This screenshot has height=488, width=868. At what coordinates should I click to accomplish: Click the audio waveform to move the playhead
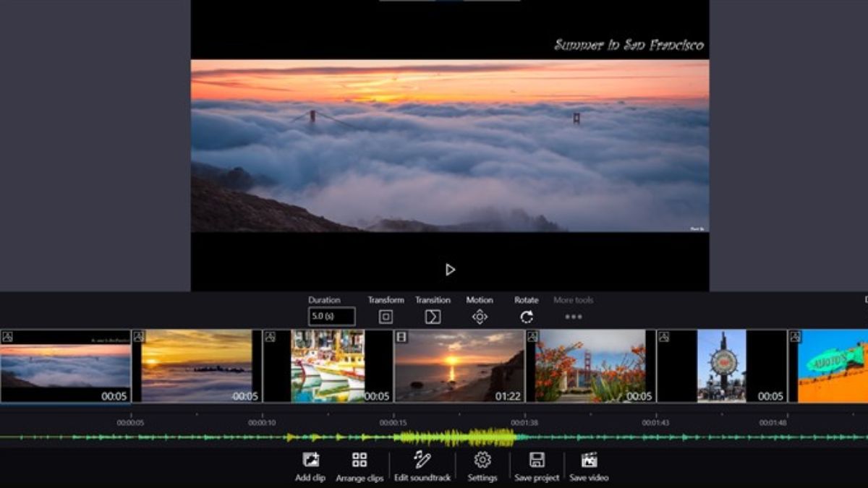pyautogui.click(x=434, y=437)
